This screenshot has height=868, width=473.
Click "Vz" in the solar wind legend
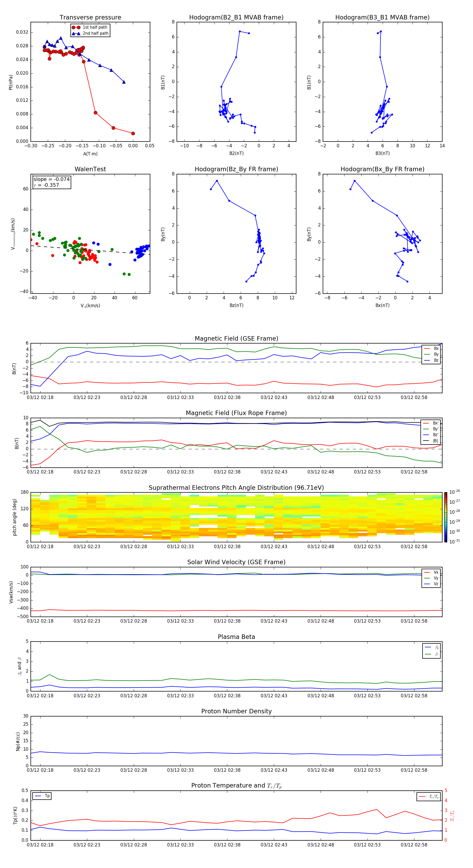point(431,584)
